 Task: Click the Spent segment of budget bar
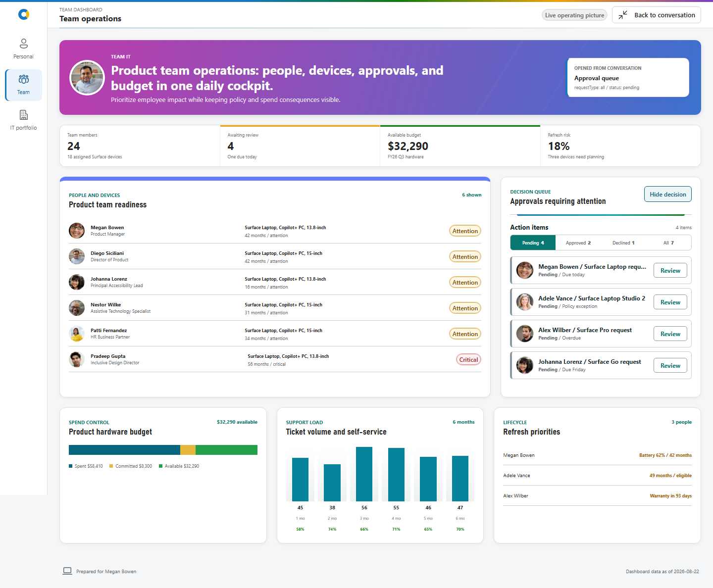click(124, 450)
